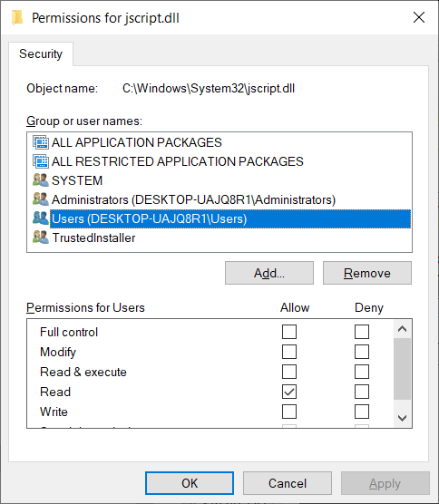Select the SYSTEM entry
439x504 pixels.
click(77, 180)
